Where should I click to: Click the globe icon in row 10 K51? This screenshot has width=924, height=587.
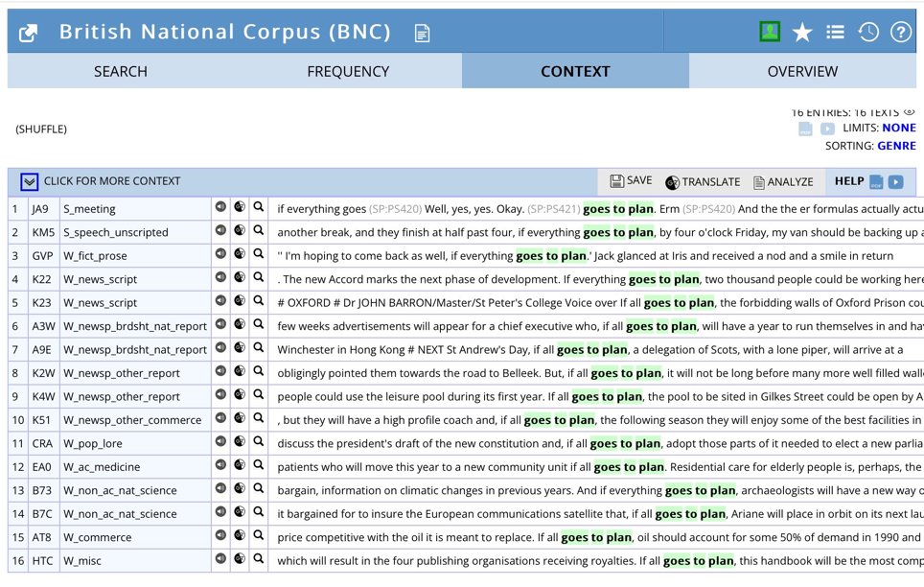point(240,417)
